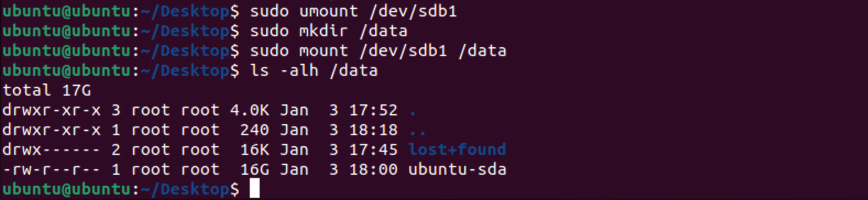The image size is (868, 200).
Task: Click the 'sudo mkdir /data' command text
Action: (328, 31)
